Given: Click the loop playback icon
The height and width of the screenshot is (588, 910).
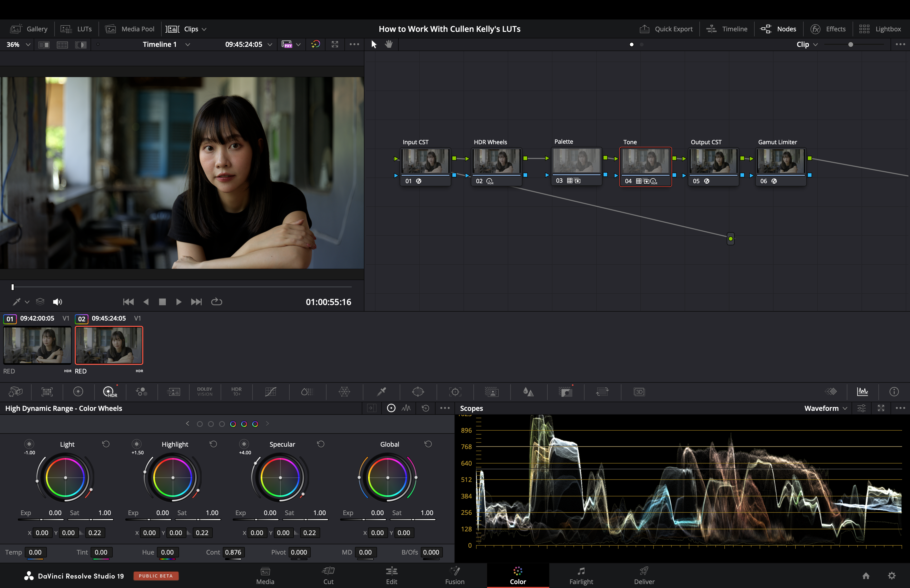Looking at the screenshot, I should coord(216,302).
